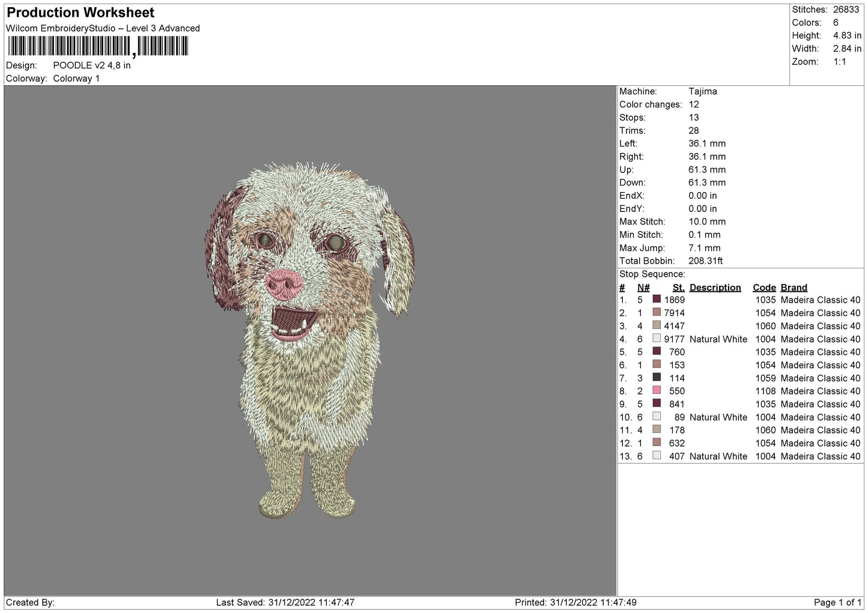
Task: Click code 1059 in row 7
Action: [766, 378]
